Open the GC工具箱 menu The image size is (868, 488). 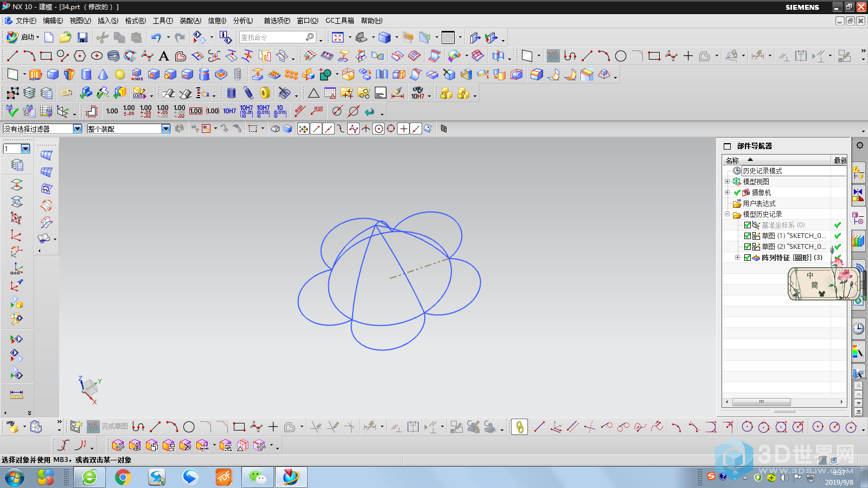tap(340, 21)
